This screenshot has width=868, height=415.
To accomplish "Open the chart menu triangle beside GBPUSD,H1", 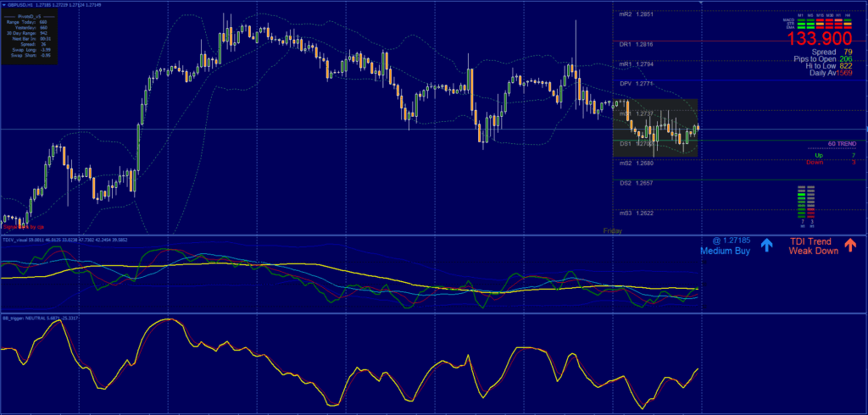I will [4, 5].
